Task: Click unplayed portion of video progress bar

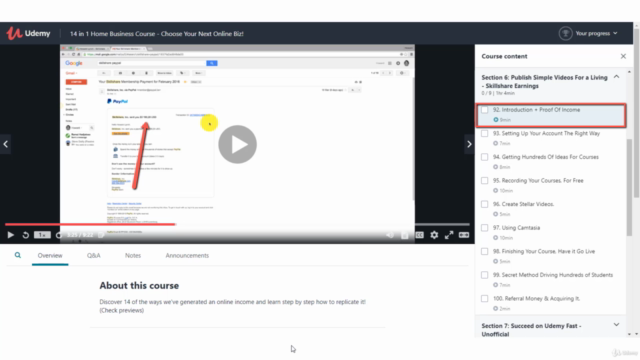Action: [322, 224]
